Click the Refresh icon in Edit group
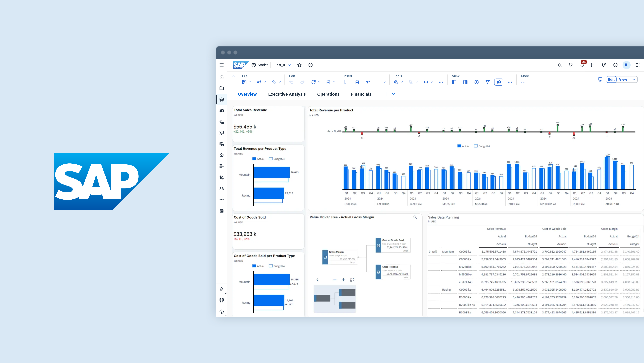The height and width of the screenshot is (363, 644). [x=313, y=82]
